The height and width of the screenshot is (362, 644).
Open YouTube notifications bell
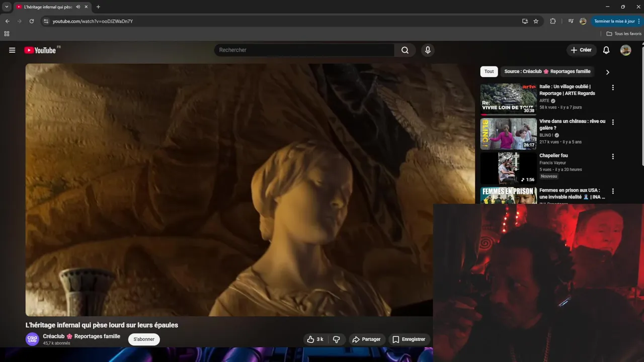(606, 50)
